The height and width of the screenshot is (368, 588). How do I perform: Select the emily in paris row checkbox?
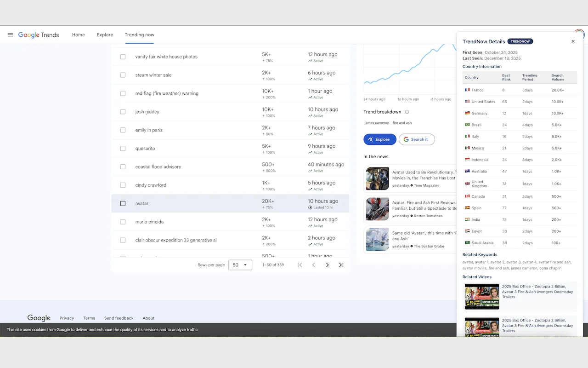pos(123,130)
